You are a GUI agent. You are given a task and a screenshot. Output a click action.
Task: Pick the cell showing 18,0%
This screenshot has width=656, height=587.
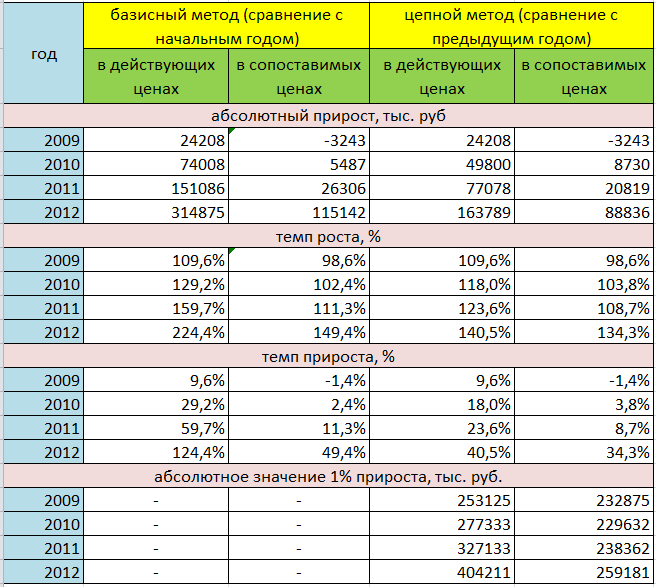click(442, 404)
